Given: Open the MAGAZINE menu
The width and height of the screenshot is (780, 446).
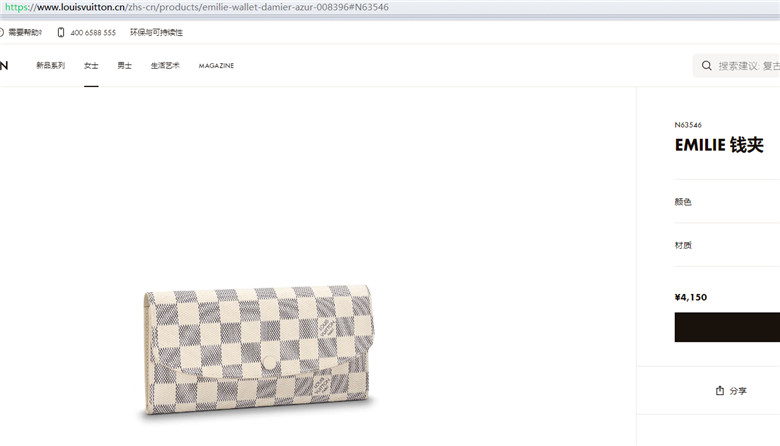Looking at the screenshot, I should (216, 66).
